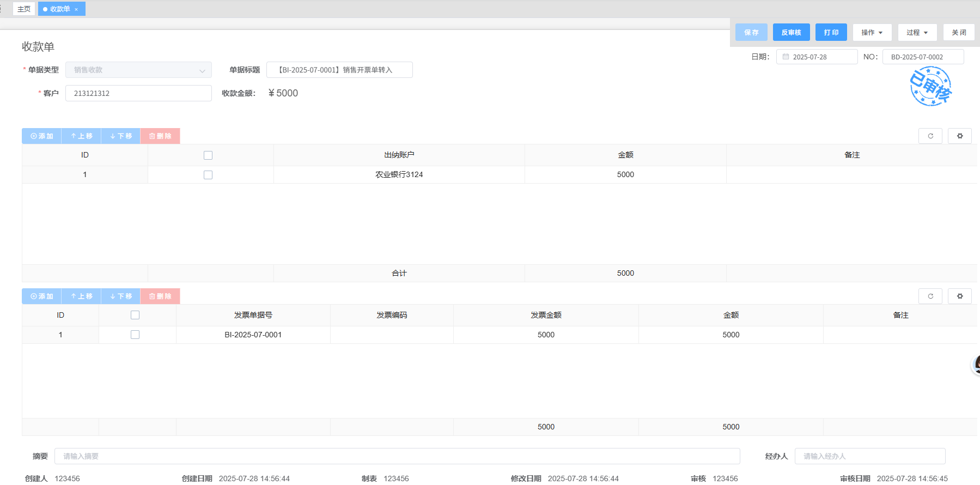The image size is (980, 485).
Task: Check the 农业银行3124 row checkbox
Action: coord(208,175)
